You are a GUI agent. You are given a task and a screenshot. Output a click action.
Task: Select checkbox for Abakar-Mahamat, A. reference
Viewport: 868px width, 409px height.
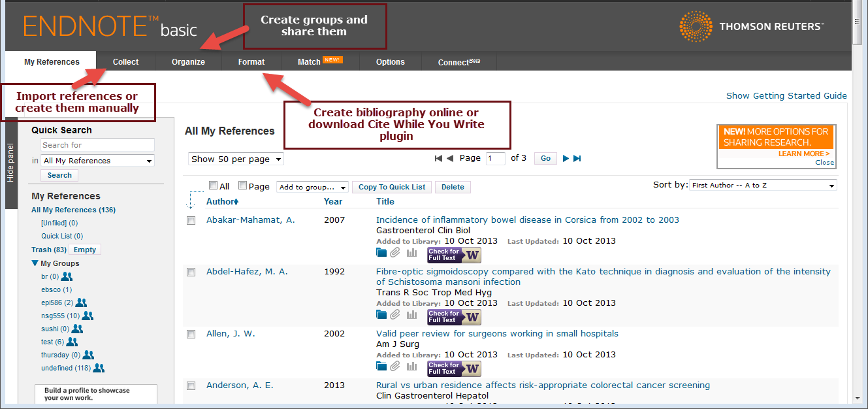click(191, 221)
